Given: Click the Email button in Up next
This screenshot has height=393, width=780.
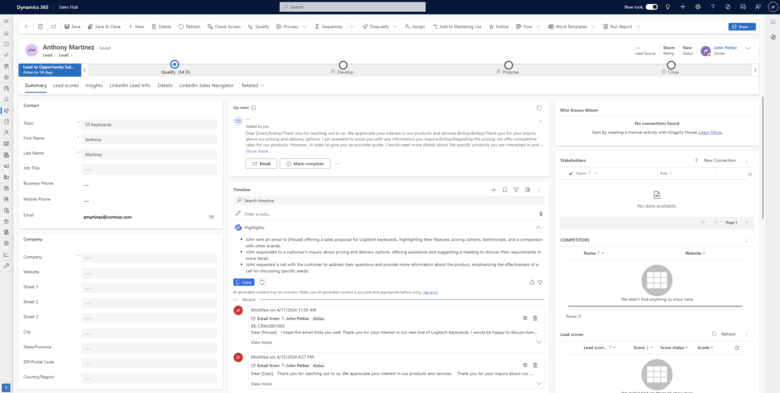Looking at the screenshot, I should (261, 164).
